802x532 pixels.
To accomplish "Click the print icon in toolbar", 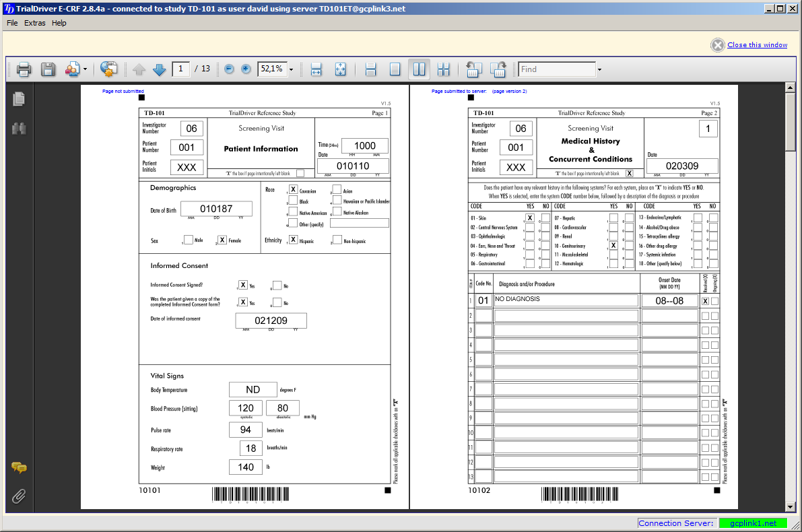I will click(x=24, y=69).
